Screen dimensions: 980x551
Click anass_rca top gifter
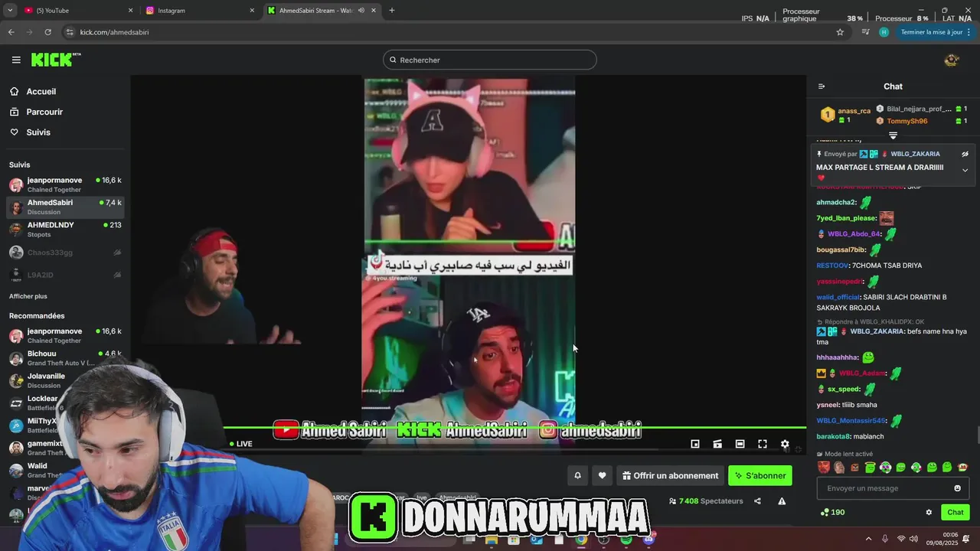coord(854,111)
